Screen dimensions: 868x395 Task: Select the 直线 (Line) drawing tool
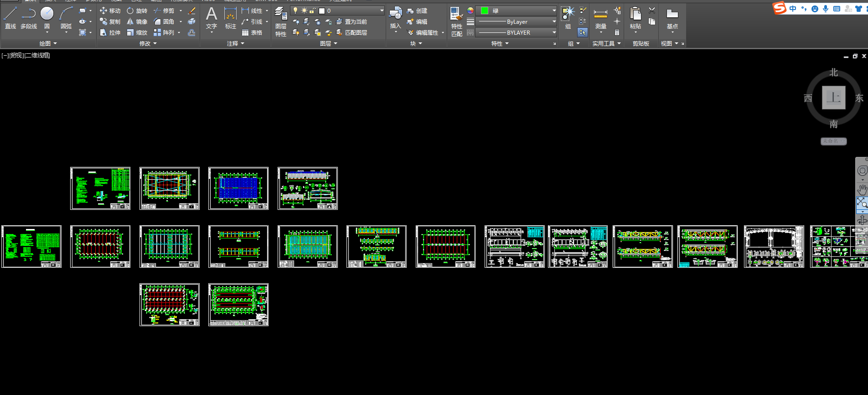(10, 18)
